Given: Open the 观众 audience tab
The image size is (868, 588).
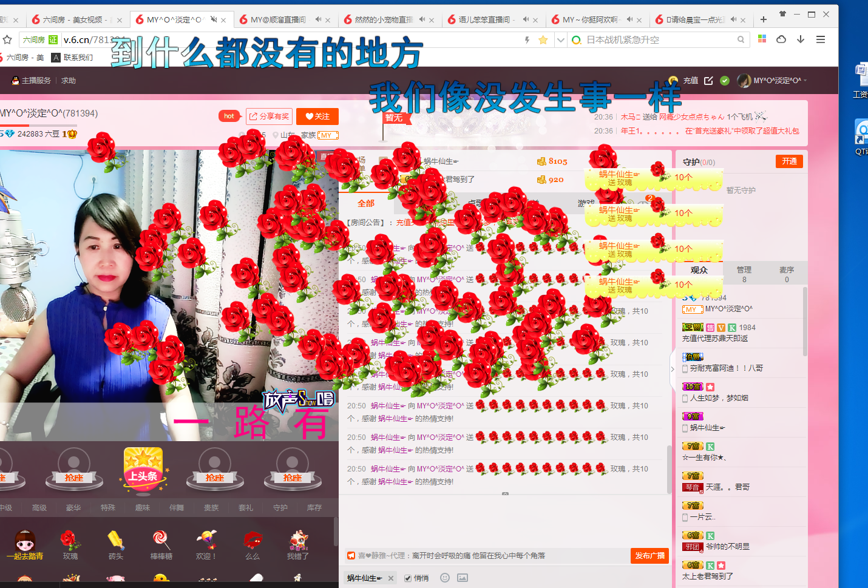Looking at the screenshot, I should point(699,270).
